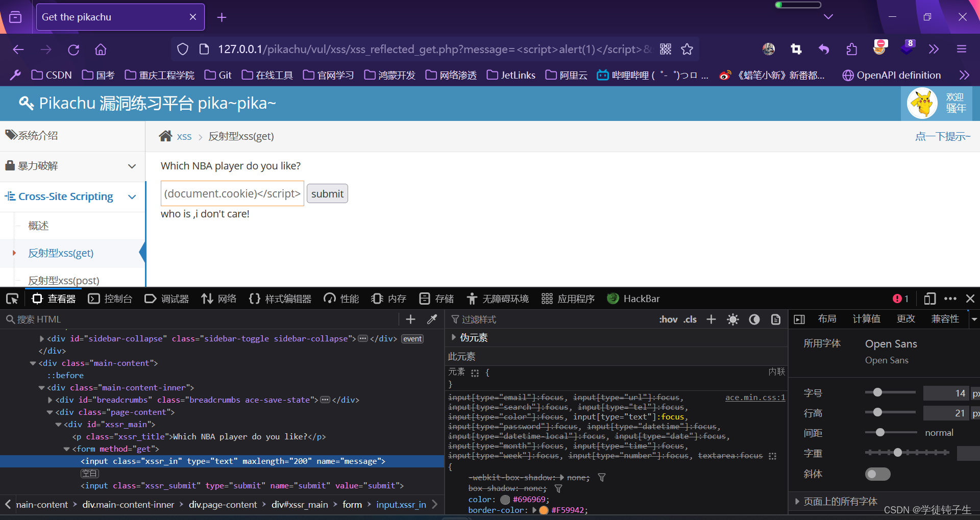980x520 pixels.
Task: Enable responsive design mode
Action: (x=930, y=299)
